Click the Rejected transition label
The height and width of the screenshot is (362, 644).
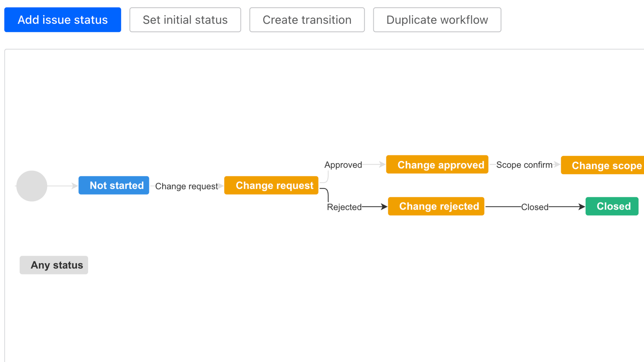coord(344,207)
